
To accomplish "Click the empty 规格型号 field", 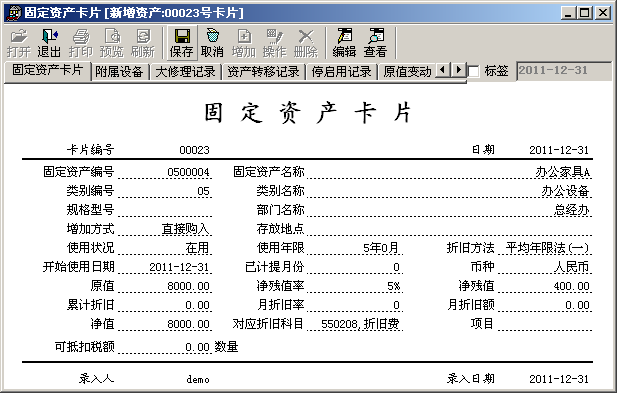I will (x=165, y=210).
